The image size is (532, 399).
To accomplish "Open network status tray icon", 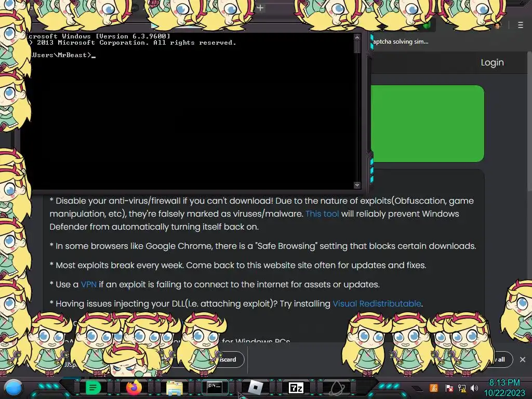I will (462, 388).
